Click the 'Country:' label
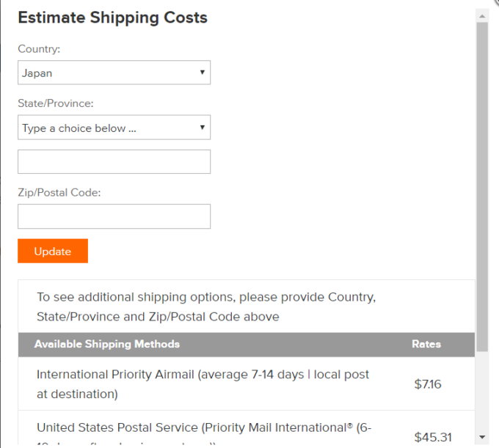This screenshot has width=499, height=448. coord(39,48)
